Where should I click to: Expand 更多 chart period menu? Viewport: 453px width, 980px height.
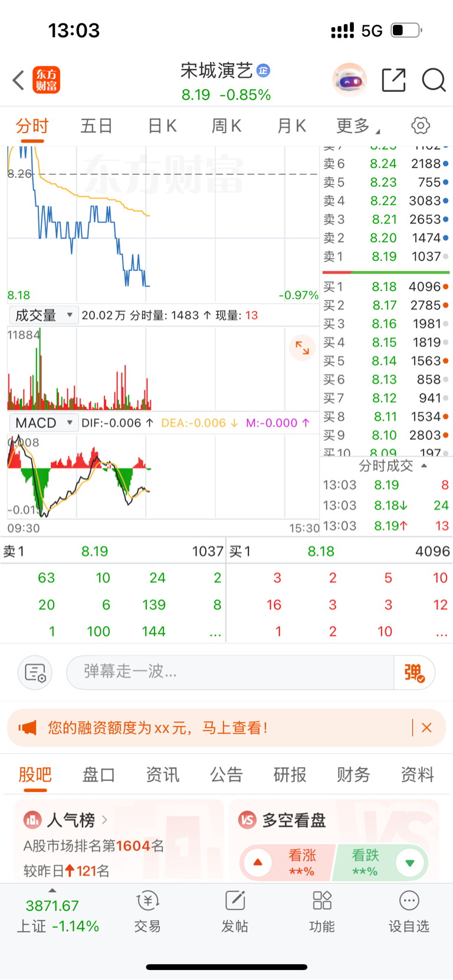pyautogui.click(x=358, y=126)
